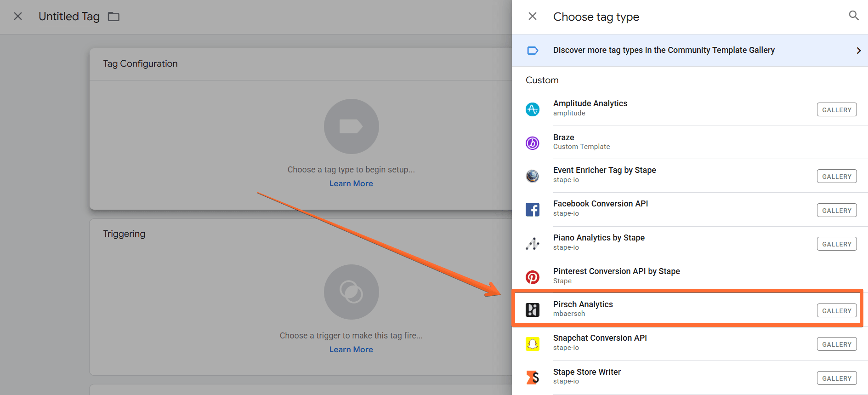Expand the Community Template Gallery chevron
The image size is (868, 395).
point(858,51)
